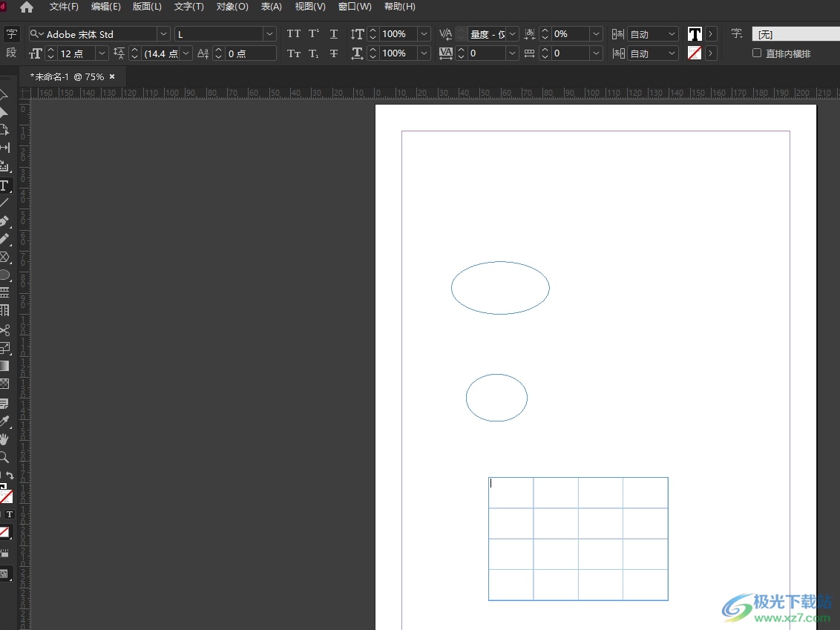Open the font family dropdown arrow
Image resolution: width=840 pixels, height=630 pixels.
coord(163,34)
